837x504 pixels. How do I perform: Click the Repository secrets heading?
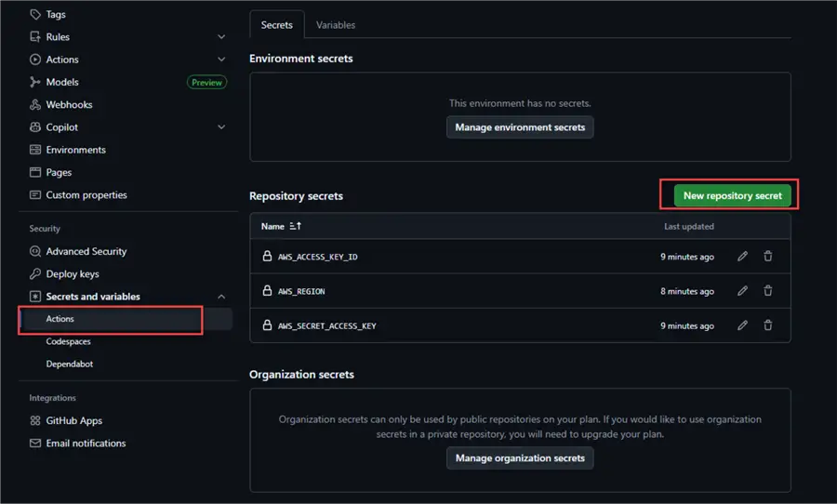point(296,196)
